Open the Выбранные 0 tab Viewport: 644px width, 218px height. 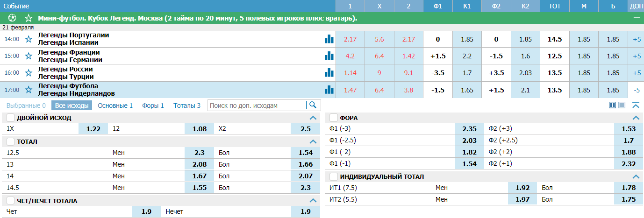(26, 105)
